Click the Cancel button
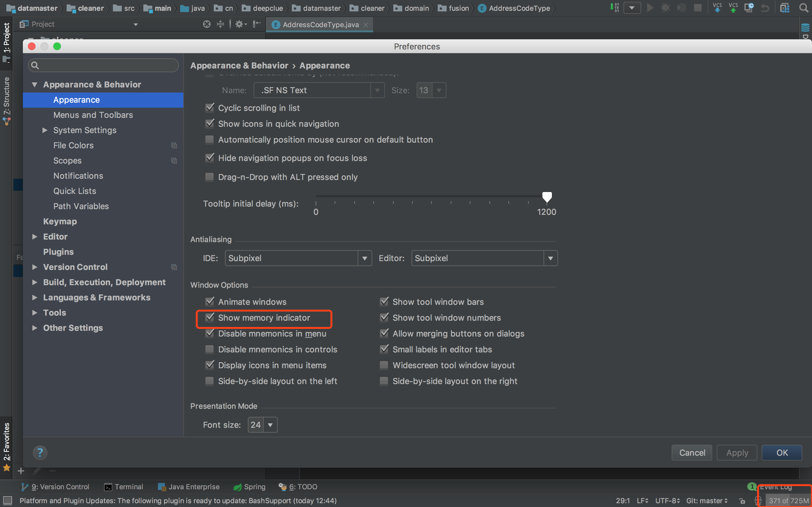812x507 pixels. [692, 453]
